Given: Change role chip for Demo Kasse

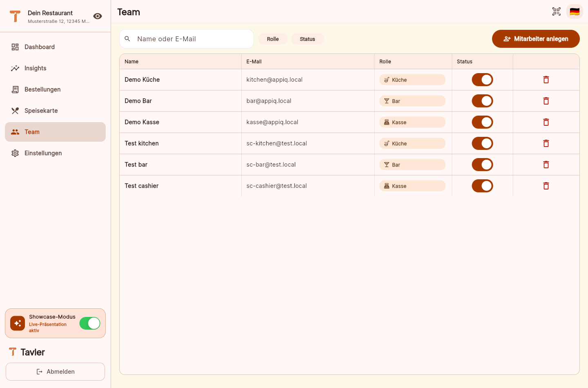Looking at the screenshot, I should (412, 122).
